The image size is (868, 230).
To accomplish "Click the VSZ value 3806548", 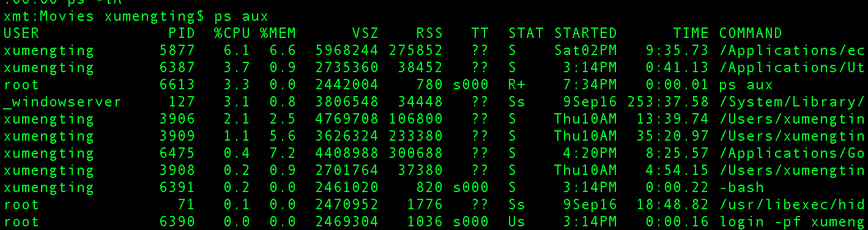I will click(347, 102).
